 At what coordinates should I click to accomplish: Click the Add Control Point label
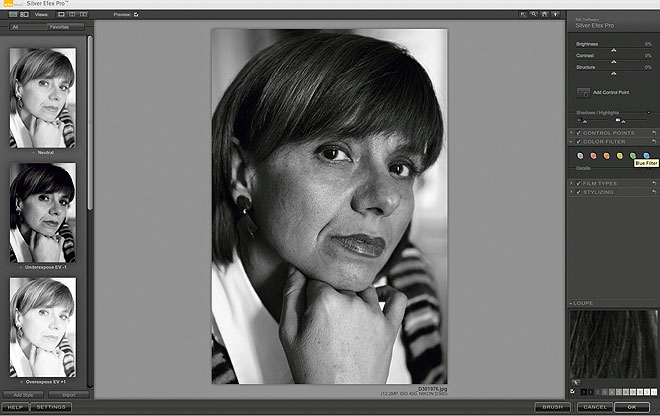(x=611, y=92)
